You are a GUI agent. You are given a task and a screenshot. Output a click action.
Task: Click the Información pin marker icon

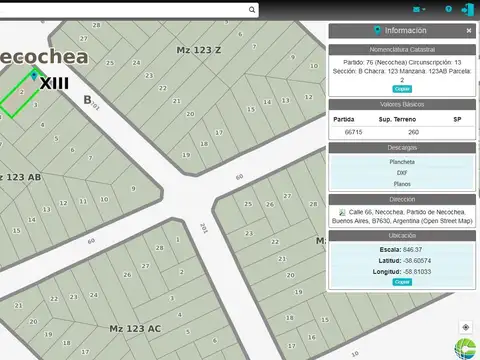pyautogui.click(x=377, y=30)
